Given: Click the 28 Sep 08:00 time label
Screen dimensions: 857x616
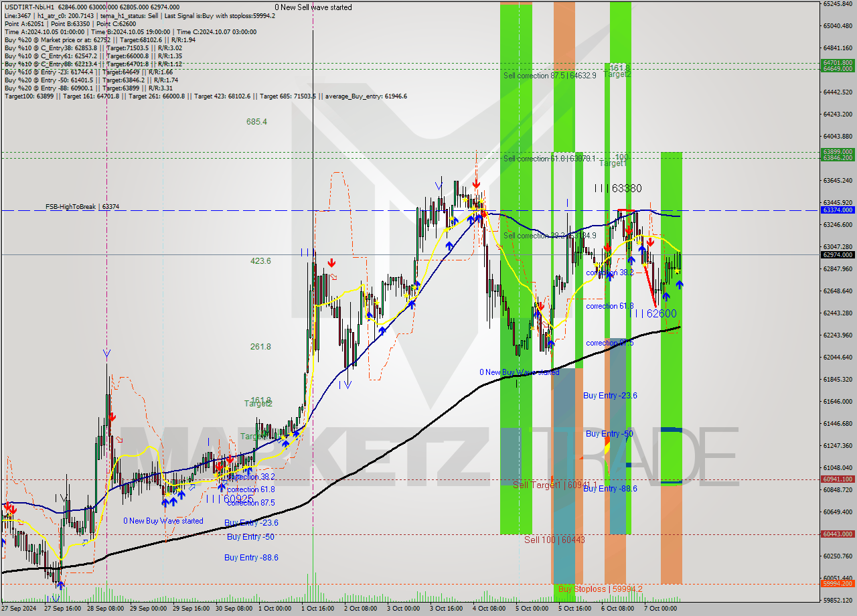Looking at the screenshot, I should pos(105,609).
